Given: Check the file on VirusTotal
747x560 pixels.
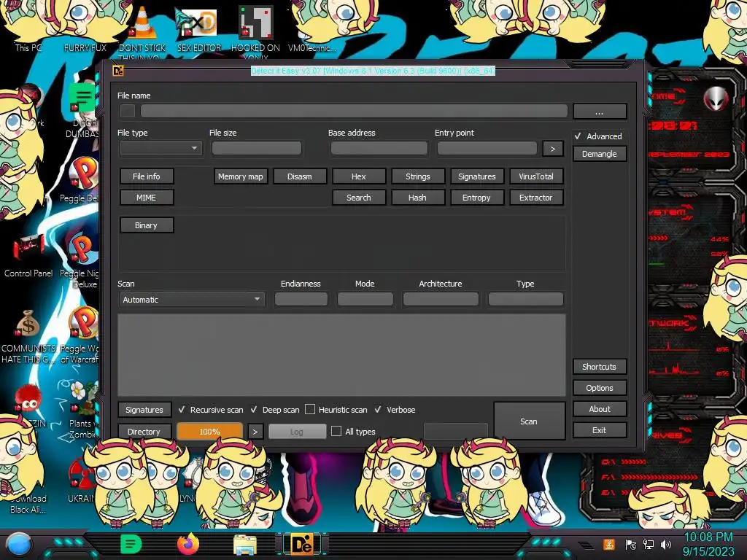Looking at the screenshot, I should (536, 176).
